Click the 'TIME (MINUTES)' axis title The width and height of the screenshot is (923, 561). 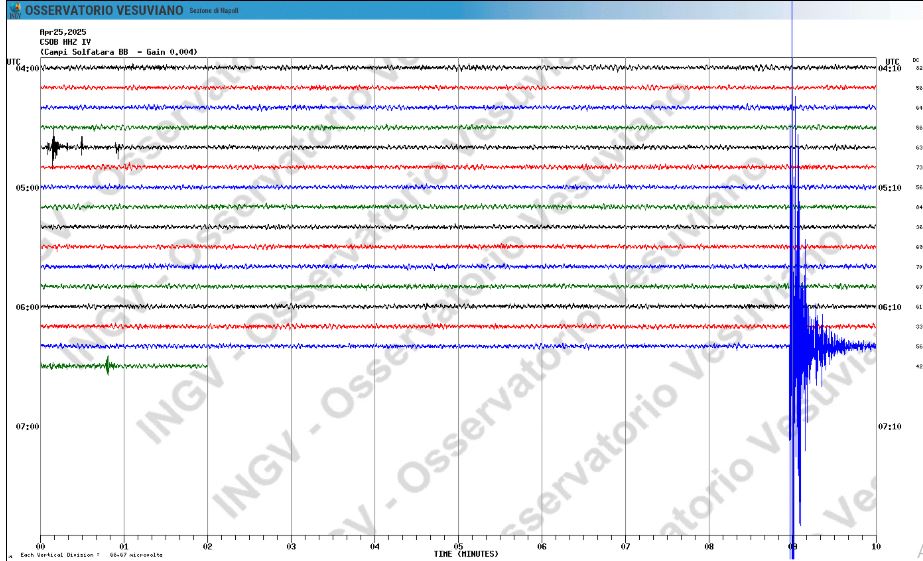pyautogui.click(x=466, y=554)
